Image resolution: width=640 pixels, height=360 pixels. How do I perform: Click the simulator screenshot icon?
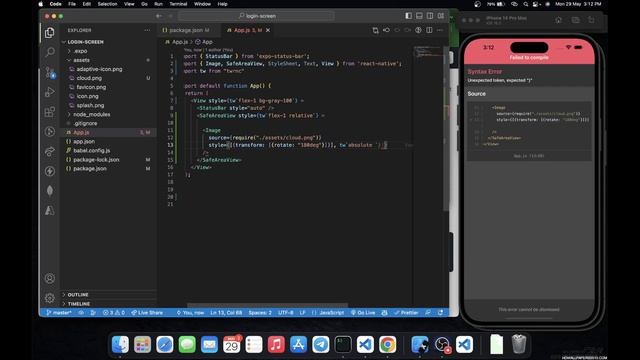point(575,20)
